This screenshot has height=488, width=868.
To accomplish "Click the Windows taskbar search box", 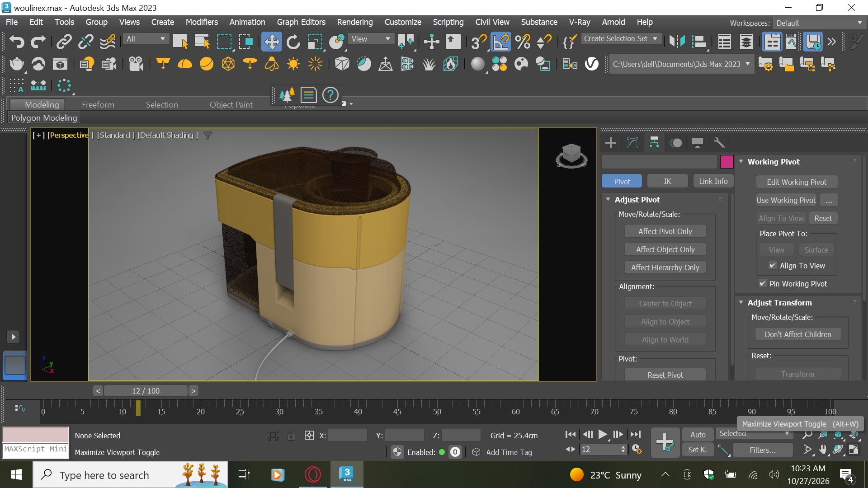I will point(130,475).
